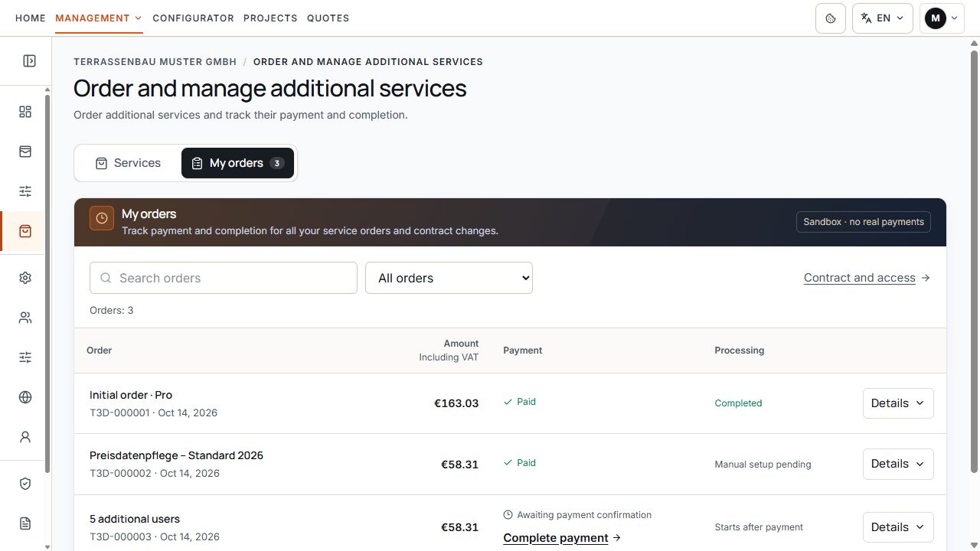
Task: Expand the Management menu
Action: tap(99, 18)
